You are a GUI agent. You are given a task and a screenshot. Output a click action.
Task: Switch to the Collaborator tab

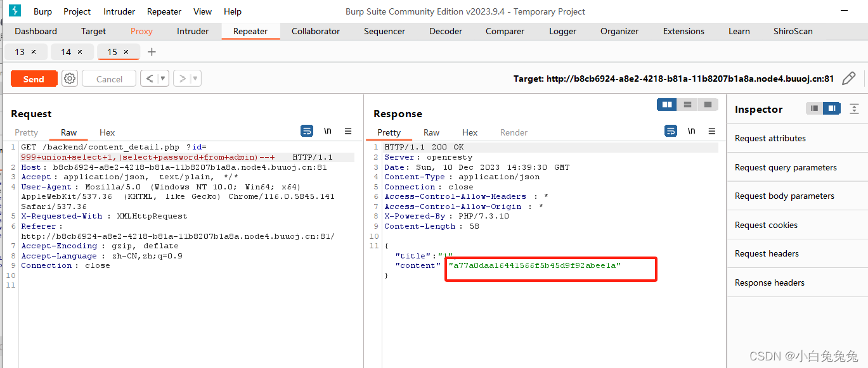coord(316,31)
